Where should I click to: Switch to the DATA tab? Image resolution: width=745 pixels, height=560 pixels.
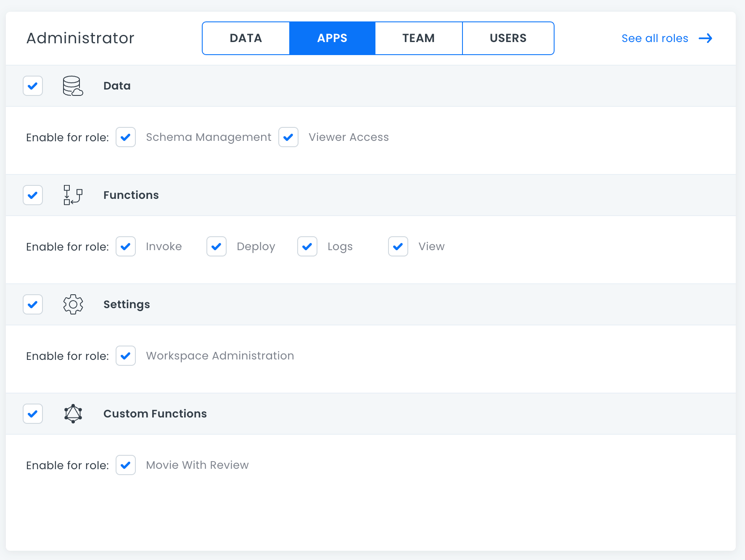tap(246, 38)
